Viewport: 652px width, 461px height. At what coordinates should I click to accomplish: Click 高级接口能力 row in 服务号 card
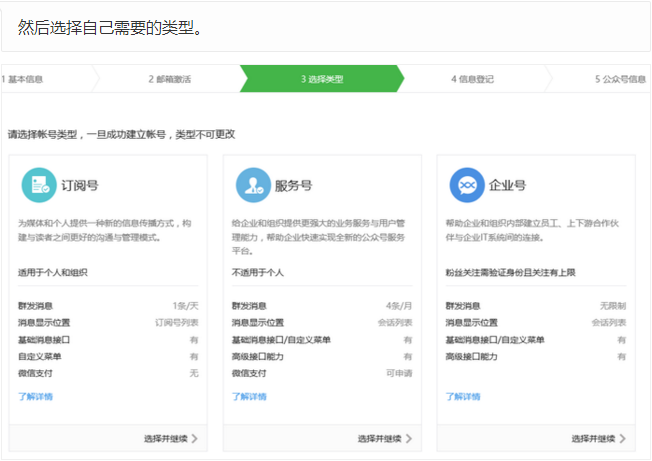322,357
